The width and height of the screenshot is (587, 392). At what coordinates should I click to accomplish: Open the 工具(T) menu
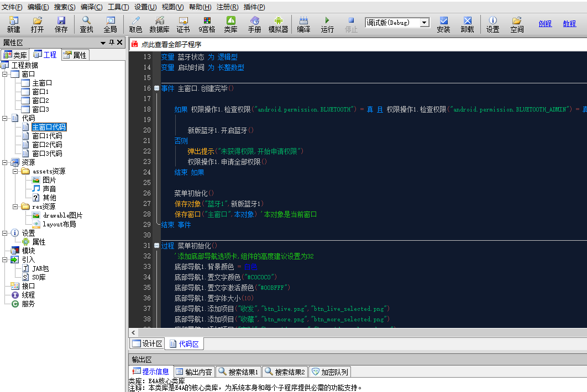pyautogui.click(x=118, y=7)
